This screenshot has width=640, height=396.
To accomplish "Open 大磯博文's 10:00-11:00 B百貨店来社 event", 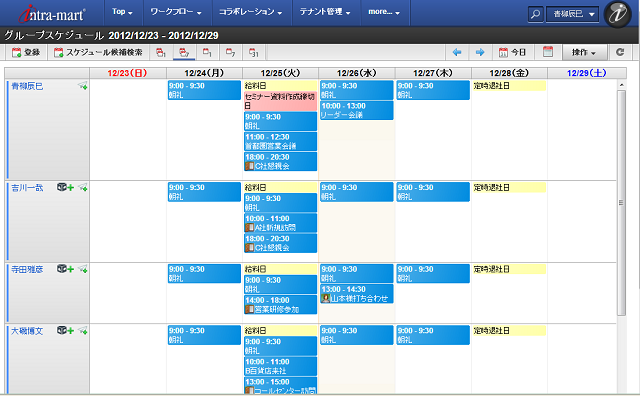I will coord(280,366).
